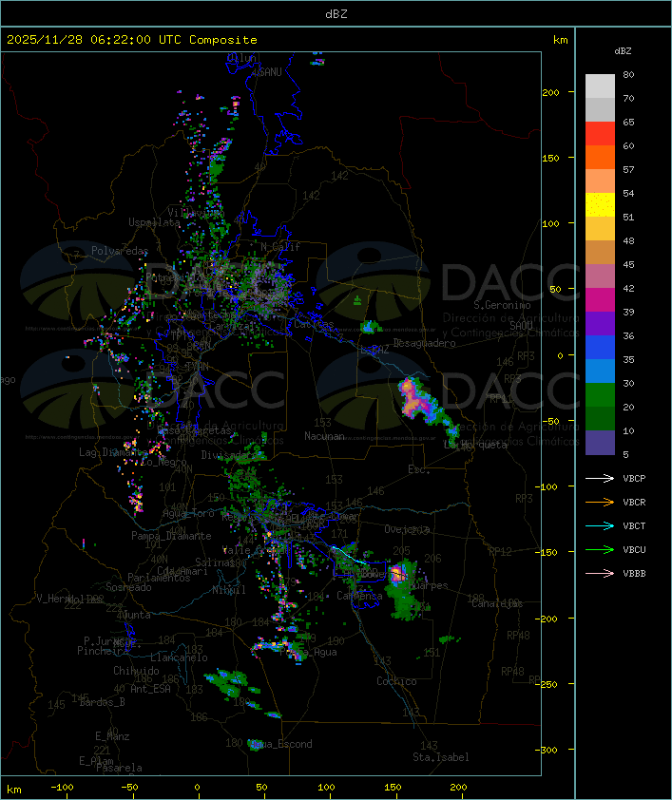Pick the light gray 70–80 dBZ swatch
The image size is (672, 800).
tap(600, 86)
